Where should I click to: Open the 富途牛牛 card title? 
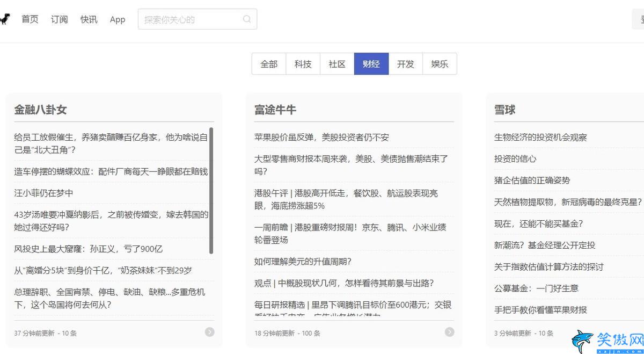click(275, 110)
